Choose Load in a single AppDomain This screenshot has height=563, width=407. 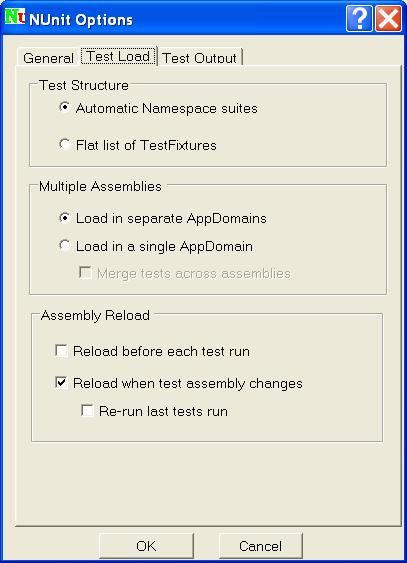(x=64, y=245)
